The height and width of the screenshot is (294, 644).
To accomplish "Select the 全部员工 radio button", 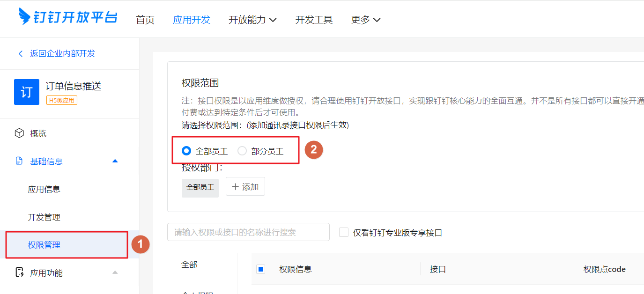I will (186, 151).
